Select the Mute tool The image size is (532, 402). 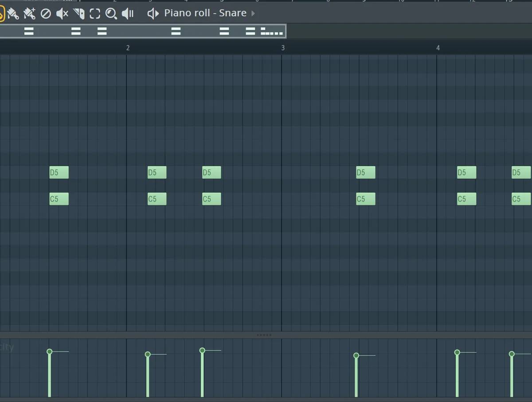click(x=62, y=14)
